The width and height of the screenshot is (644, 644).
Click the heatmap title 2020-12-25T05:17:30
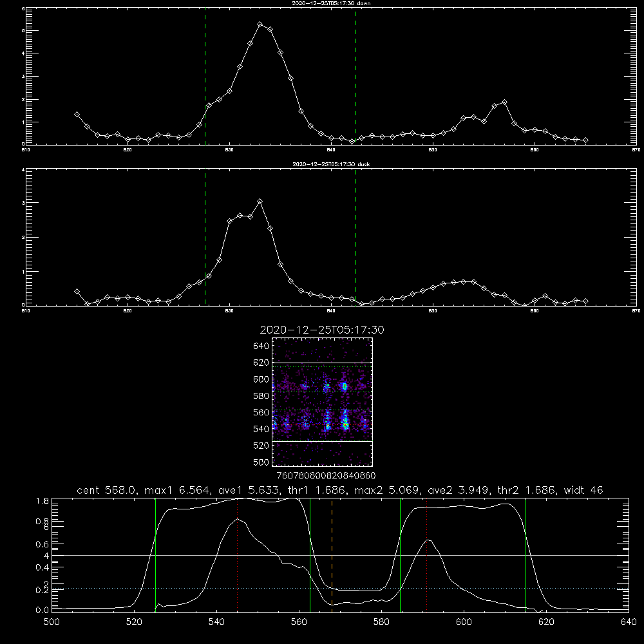coord(322,330)
